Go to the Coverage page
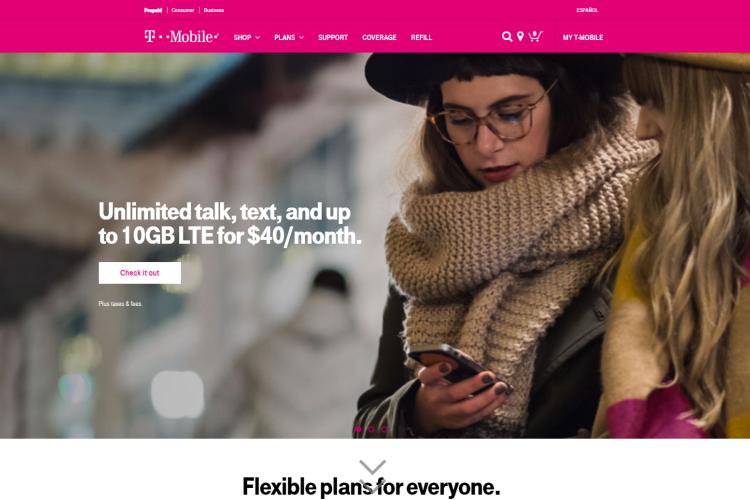This screenshot has width=750, height=500. (x=379, y=37)
